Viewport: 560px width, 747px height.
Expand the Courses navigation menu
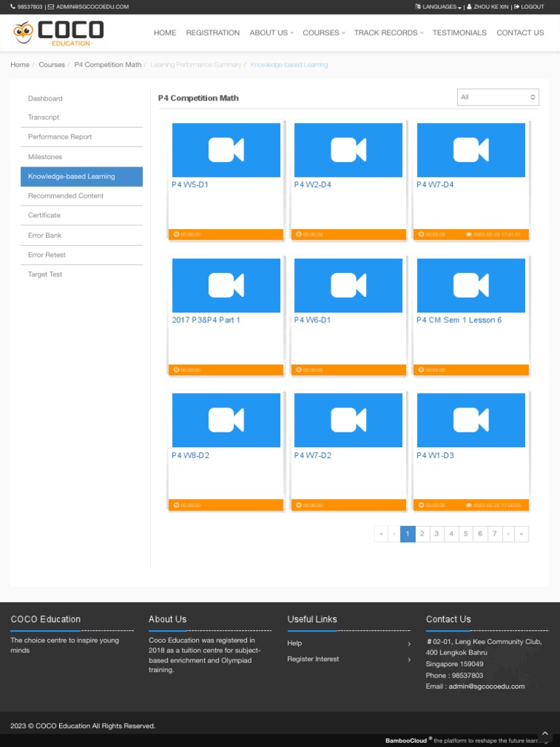click(x=324, y=33)
